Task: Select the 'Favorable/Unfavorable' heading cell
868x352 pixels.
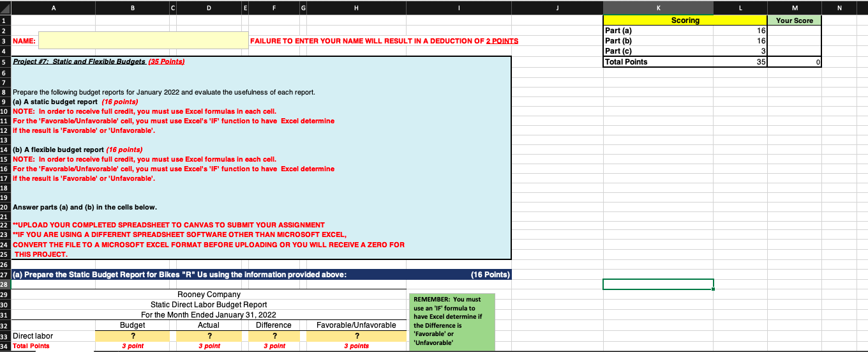Action: 357,325
